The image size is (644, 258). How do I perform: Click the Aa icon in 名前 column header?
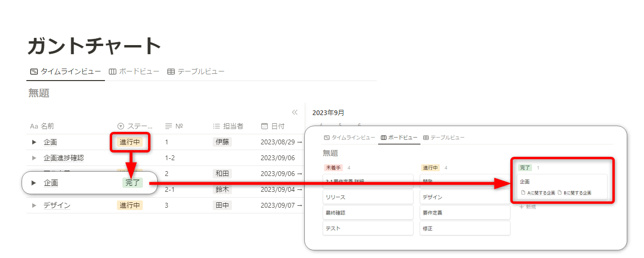click(34, 126)
